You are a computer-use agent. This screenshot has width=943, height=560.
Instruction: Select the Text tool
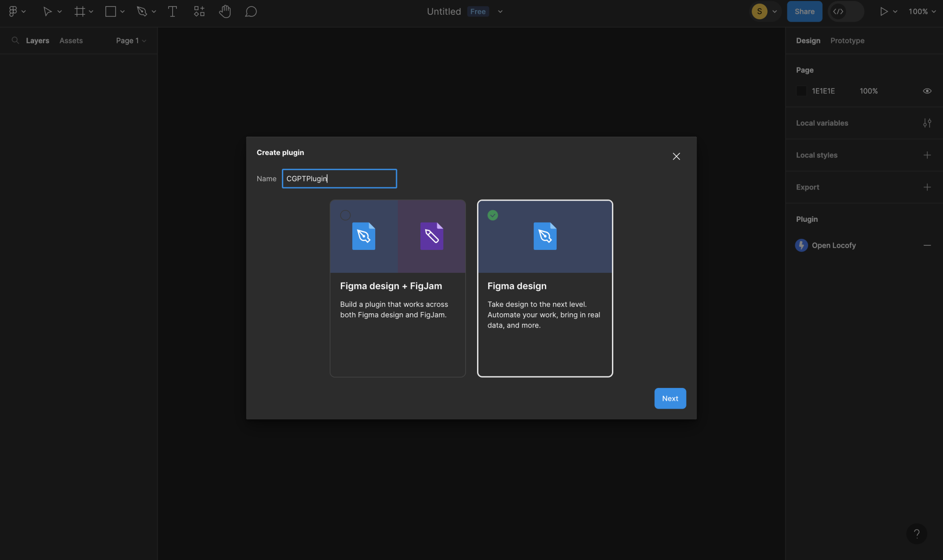pos(172,11)
